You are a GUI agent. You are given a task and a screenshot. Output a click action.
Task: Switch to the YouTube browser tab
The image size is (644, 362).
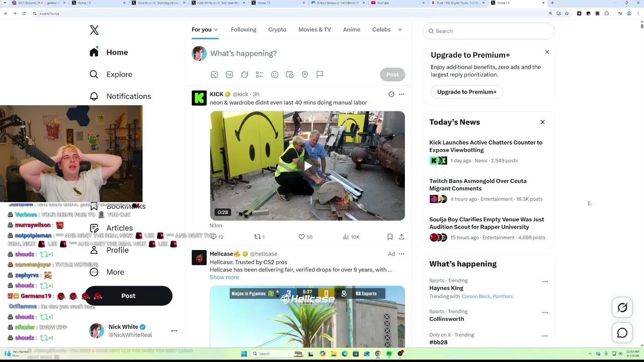(397, 3)
